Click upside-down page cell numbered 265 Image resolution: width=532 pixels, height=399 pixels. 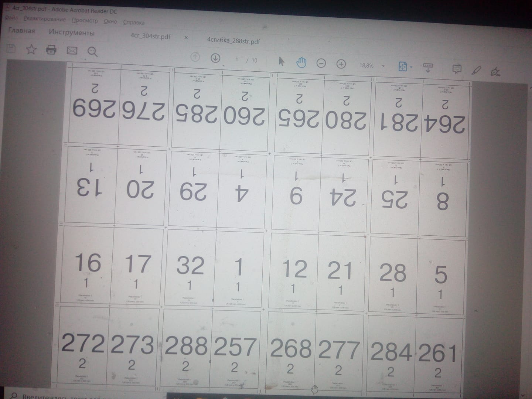tap(299, 116)
